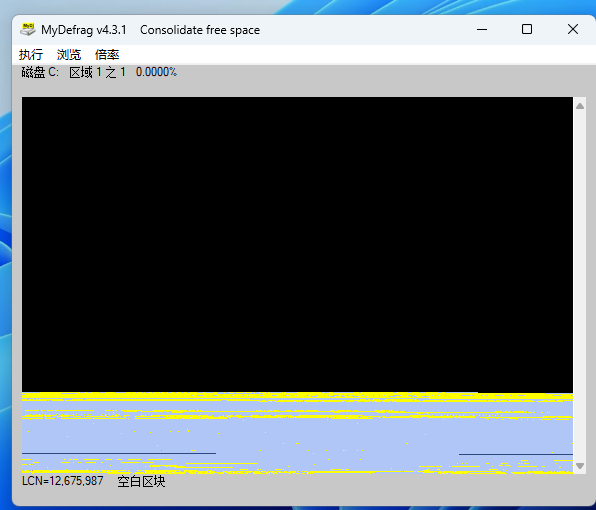
Task: Click the dark blue line at lower left
Action: tap(119, 453)
